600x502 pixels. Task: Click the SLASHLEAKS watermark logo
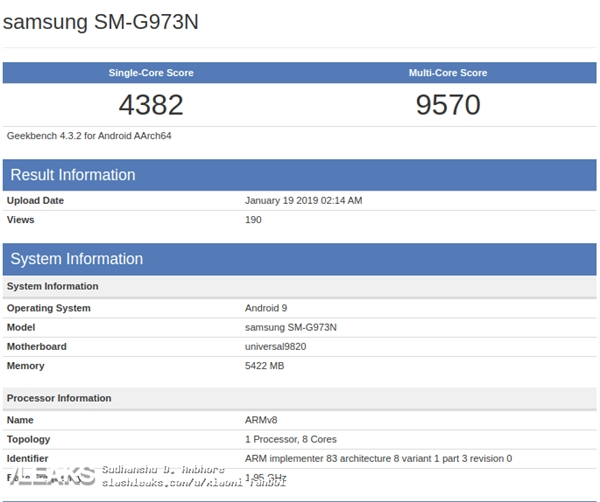pyautogui.click(x=48, y=475)
